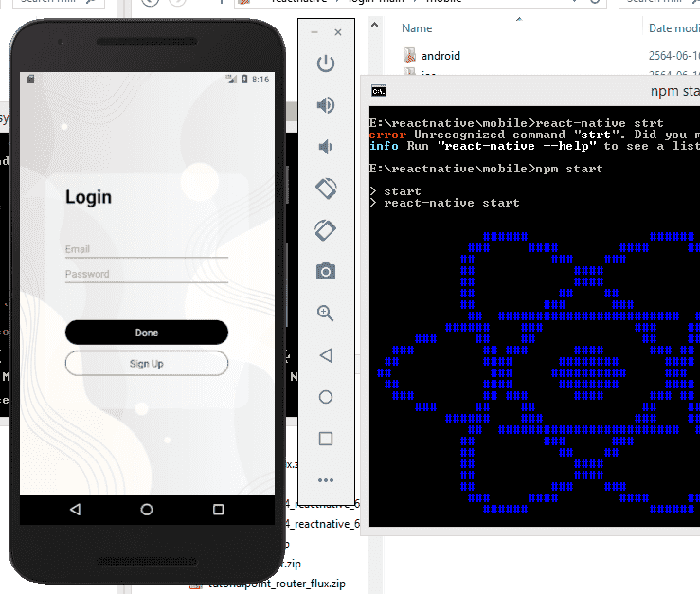Viewport: 700px width, 594px height.
Task: Take emulator screenshot with camera icon
Action: tap(326, 272)
